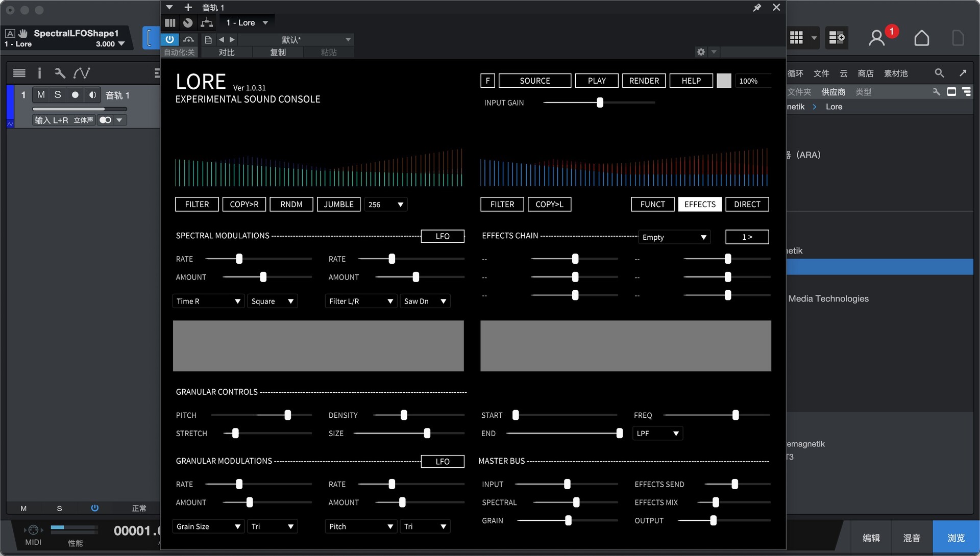This screenshot has height=556, width=980.
Task: Go to previous preset arrow
Action: (221, 39)
